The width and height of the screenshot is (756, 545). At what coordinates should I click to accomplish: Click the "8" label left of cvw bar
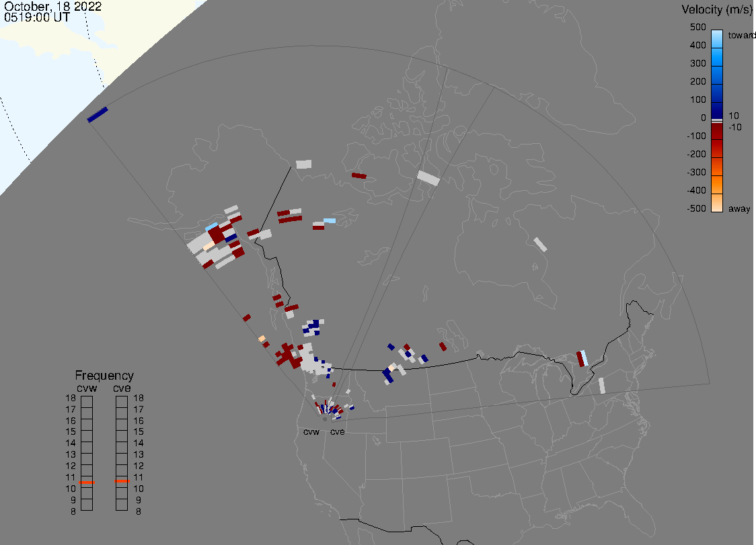(x=73, y=511)
